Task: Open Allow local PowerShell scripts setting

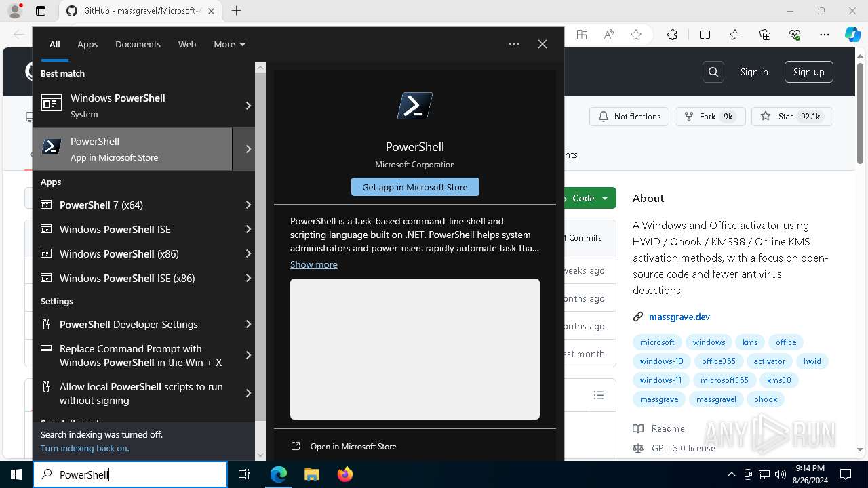Action: click(132, 393)
